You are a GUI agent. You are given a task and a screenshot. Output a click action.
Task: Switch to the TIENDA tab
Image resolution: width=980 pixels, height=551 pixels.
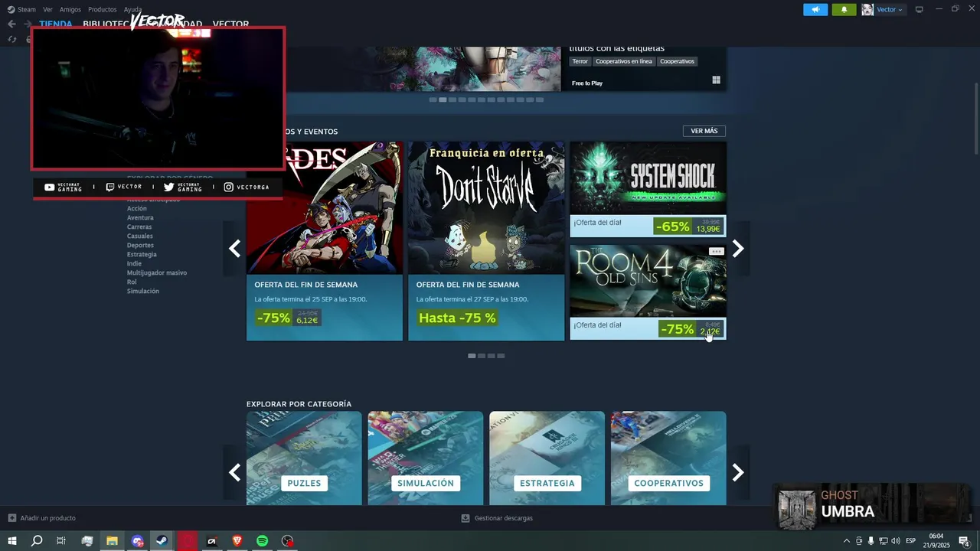tap(56, 24)
